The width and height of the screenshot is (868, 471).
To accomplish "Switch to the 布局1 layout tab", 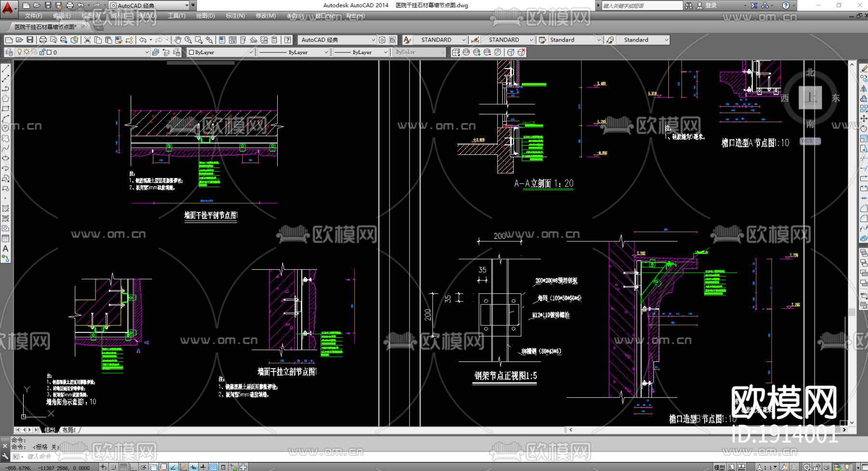I will [x=69, y=430].
